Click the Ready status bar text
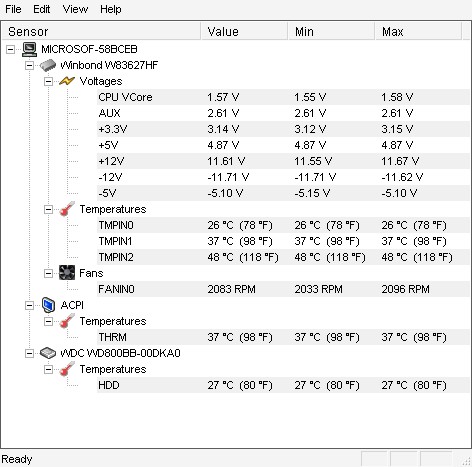Viewport: 472px width, 467px height. tap(17, 459)
